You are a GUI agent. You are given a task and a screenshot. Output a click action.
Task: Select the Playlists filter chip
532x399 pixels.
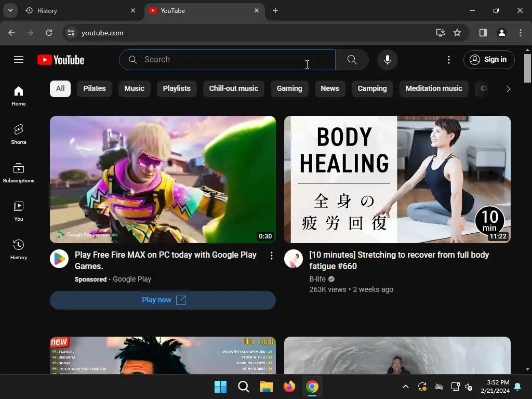click(x=177, y=89)
